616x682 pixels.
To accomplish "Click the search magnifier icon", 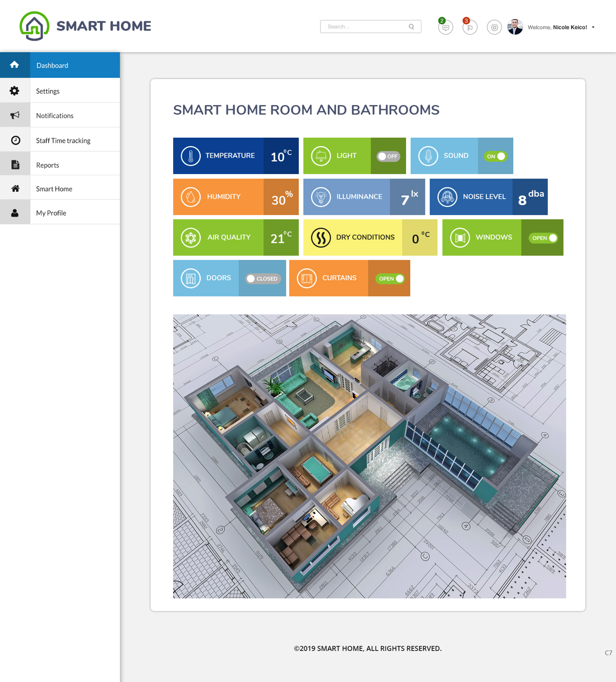I will [411, 27].
